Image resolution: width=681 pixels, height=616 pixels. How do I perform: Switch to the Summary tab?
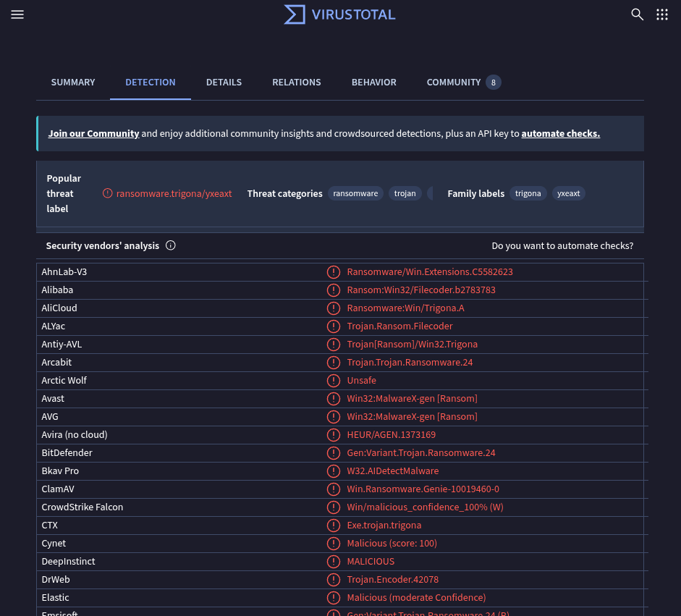tap(73, 82)
